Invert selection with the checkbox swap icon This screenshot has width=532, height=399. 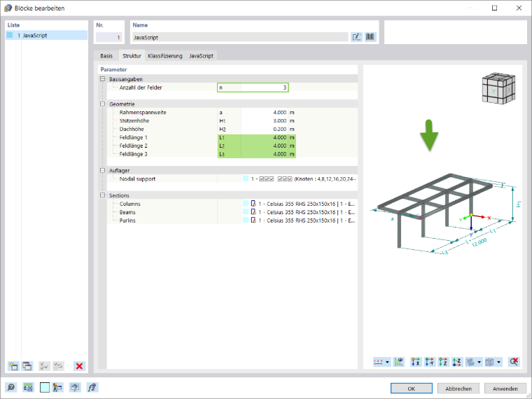click(58, 365)
